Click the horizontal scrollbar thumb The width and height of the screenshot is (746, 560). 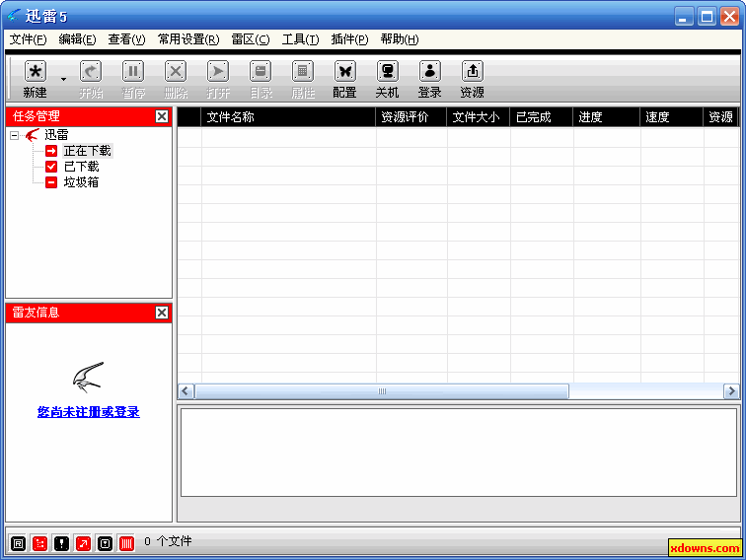pyautogui.click(x=382, y=391)
